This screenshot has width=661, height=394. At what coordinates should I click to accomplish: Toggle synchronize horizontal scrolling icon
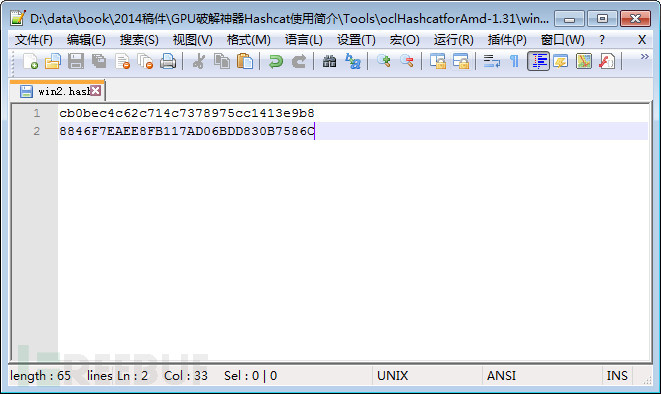461,62
